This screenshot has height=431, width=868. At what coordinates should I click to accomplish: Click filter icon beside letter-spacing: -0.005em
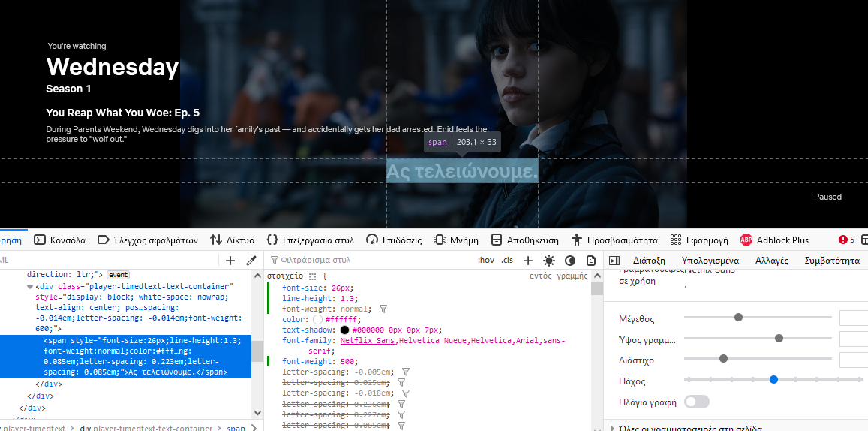(405, 372)
